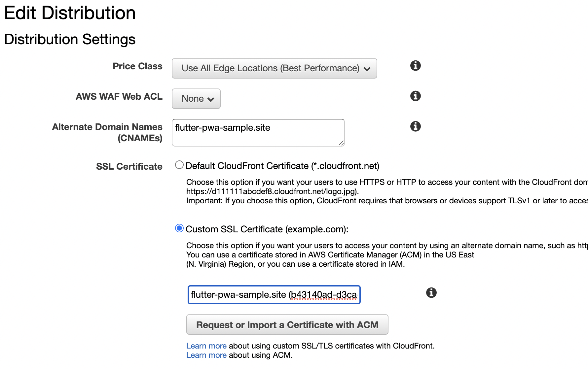Image resolution: width=588 pixels, height=369 pixels.
Task: Click the custom SSL certificate input field
Action: (274, 295)
